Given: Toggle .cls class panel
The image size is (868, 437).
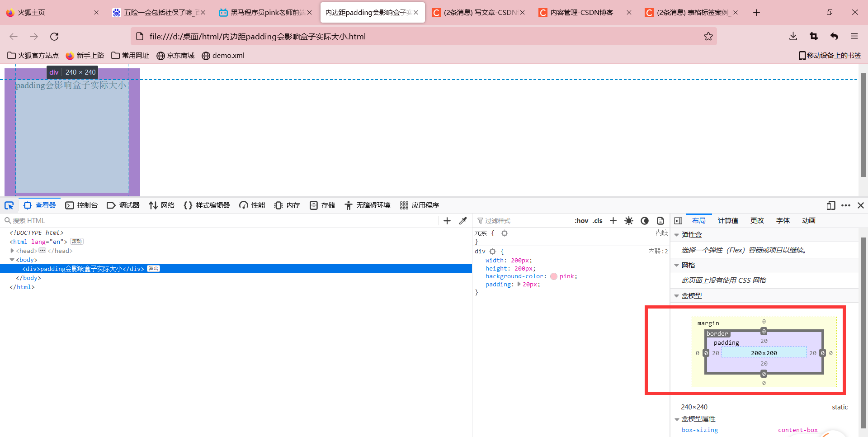Looking at the screenshot, I should point(598,221).
